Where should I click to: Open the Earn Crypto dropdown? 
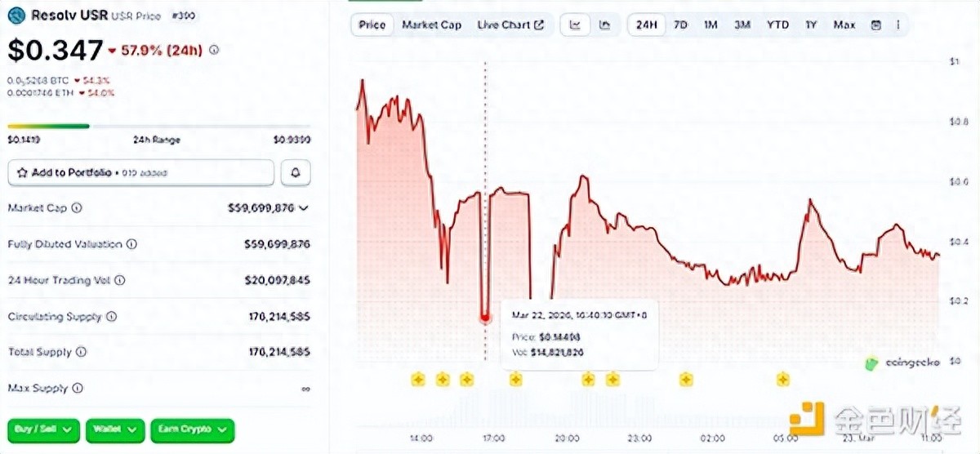pos(192,429)
